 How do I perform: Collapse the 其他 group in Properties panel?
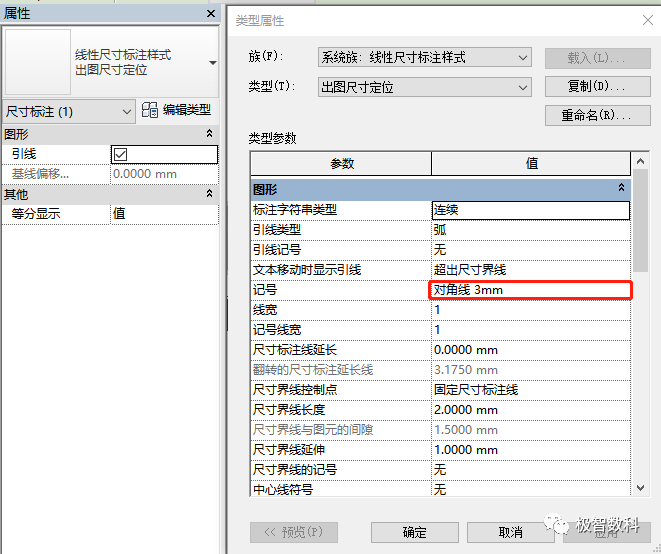[209, 194]
